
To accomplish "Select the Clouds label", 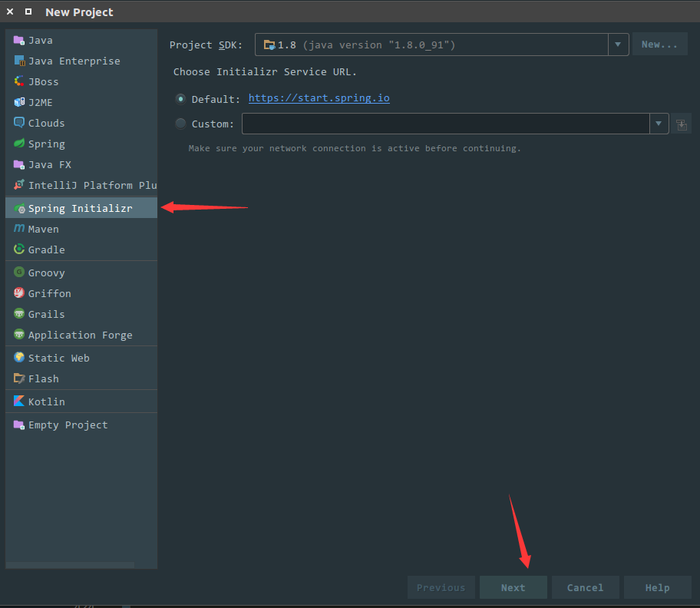I will click(x=46, y=123).
